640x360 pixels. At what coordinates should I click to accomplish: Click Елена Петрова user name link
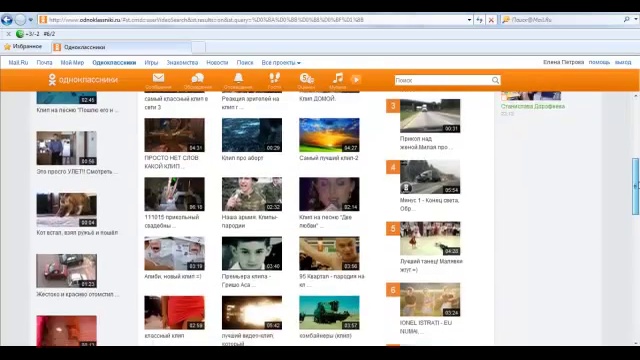563,62
